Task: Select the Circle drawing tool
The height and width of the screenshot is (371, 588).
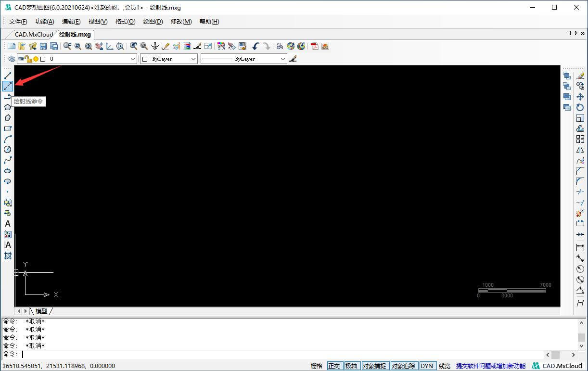Action: click(x=8, y=150)
